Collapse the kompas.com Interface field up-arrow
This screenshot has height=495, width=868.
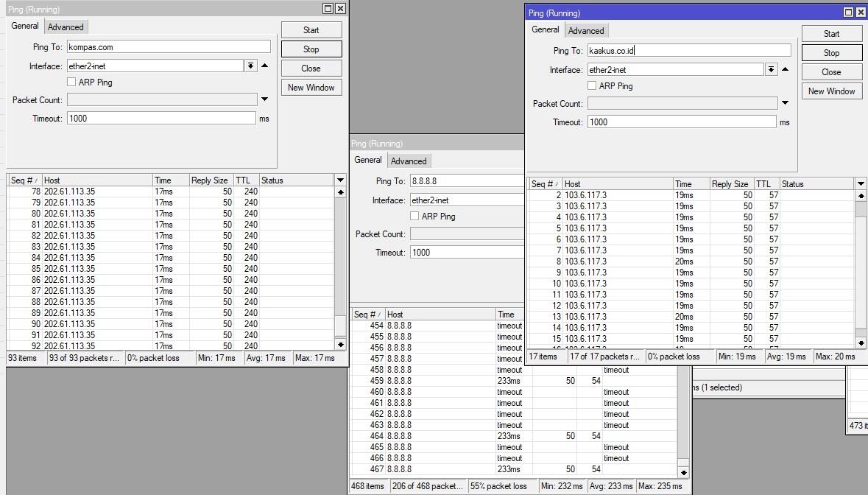[265, 66]
